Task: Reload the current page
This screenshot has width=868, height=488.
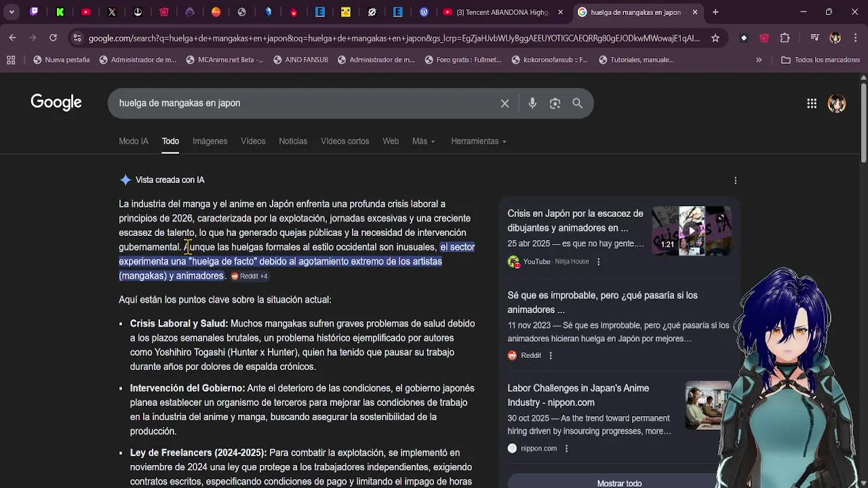Action: pos(53,38)
